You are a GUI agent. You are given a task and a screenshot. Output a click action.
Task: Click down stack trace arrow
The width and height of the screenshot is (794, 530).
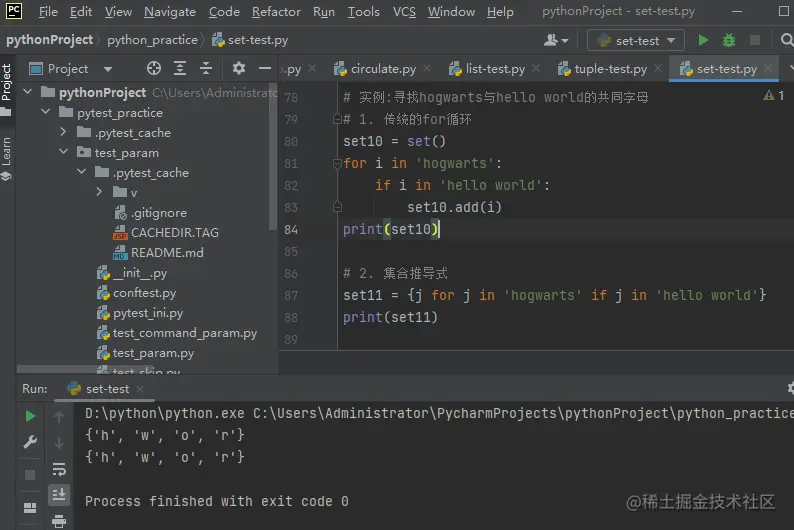pyautogui.click(x=59, y=443)
